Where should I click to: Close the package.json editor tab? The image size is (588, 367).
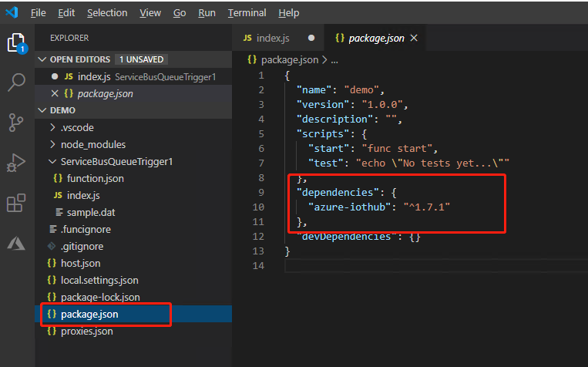click(414, 38)
